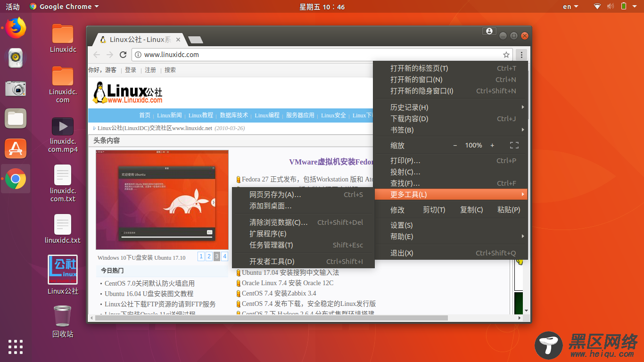The height and width of the screenshot is (362, 644).
Task: Select 投射(C)… menu item
Action: click(x=451, y=172)
